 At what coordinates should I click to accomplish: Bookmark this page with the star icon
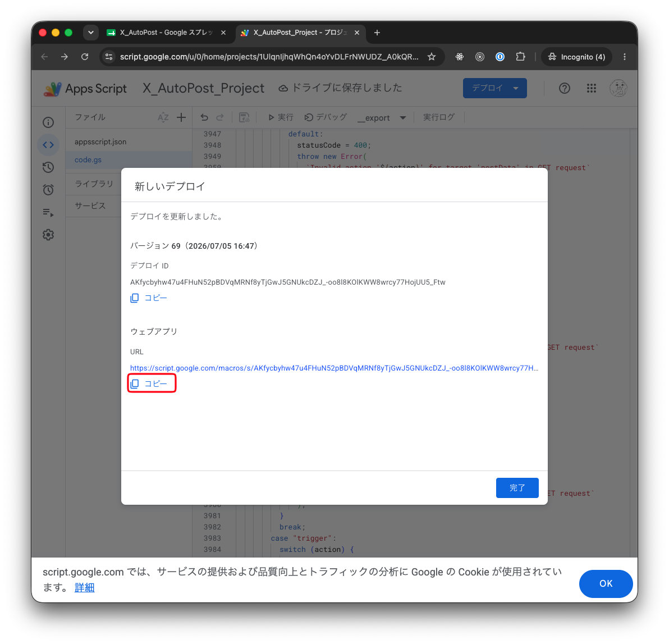pyautogui.click(x=432, y=57)
